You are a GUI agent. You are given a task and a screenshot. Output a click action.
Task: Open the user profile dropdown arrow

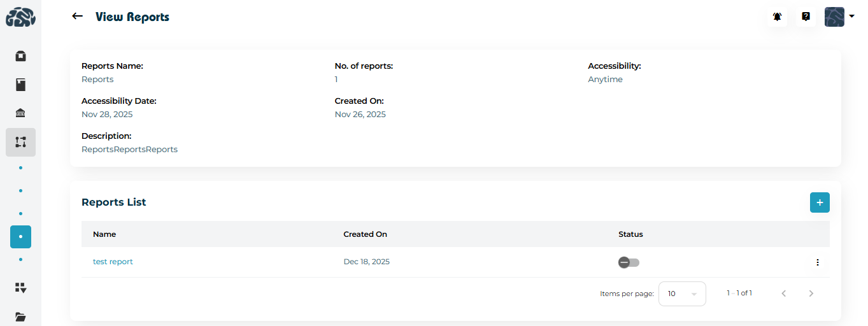point(852,17)
